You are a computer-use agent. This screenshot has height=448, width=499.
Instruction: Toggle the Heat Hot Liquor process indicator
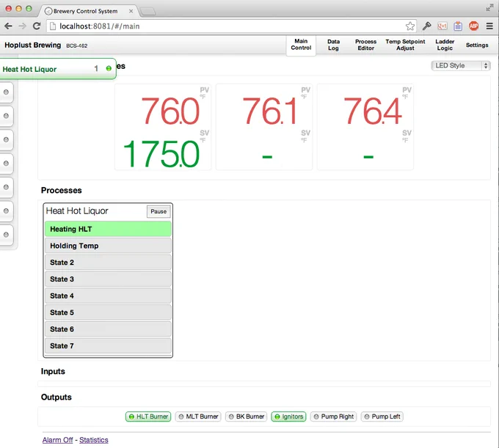point(109,68)
